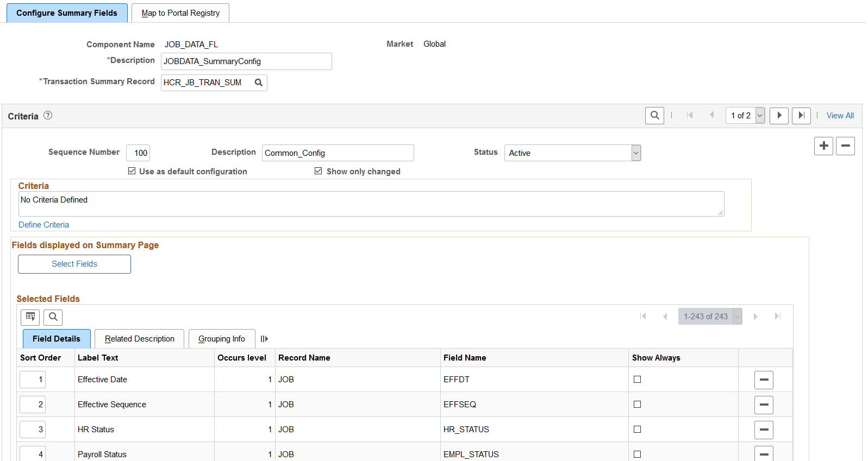Check Show Always for EFFDT

point(637,380)
